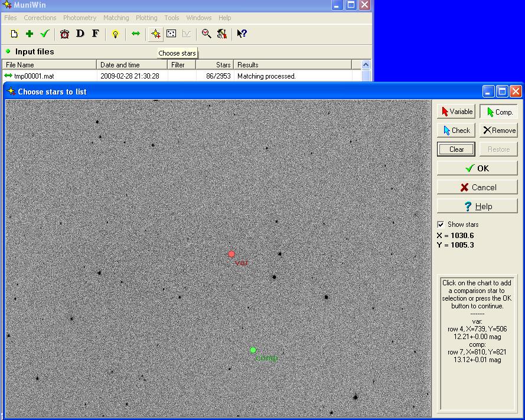Click the red var star marker
The image size is (525, 420).
[x=231, y=255]
